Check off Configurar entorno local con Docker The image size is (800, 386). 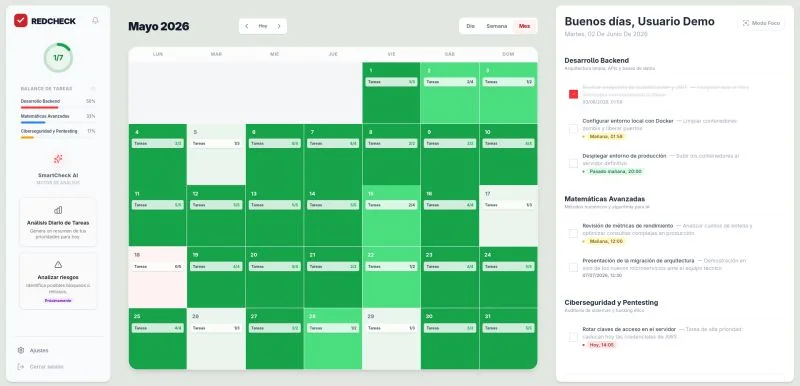click(573, 128)
